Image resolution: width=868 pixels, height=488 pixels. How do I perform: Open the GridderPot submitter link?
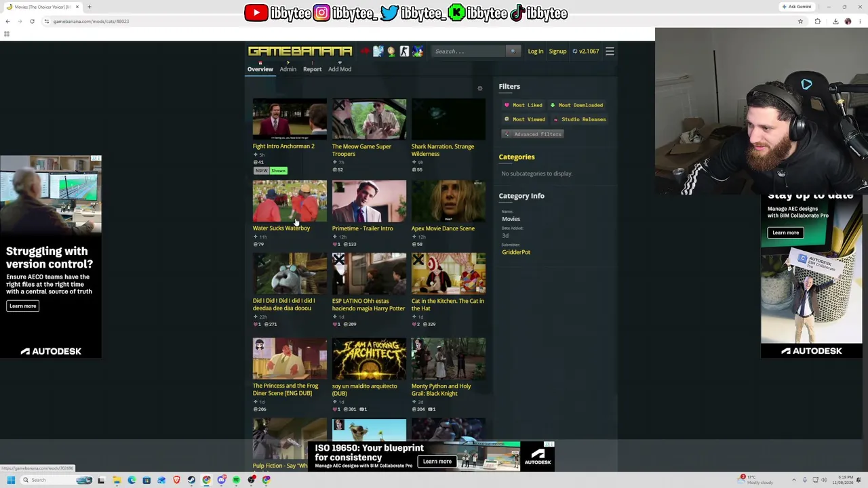point(516,252)
